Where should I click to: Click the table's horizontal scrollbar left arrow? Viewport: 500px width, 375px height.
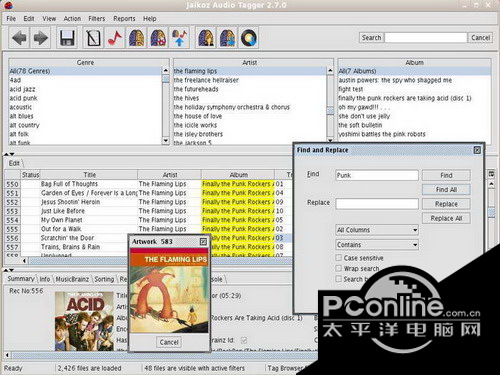pyautogui.click(x=25, y=261)
